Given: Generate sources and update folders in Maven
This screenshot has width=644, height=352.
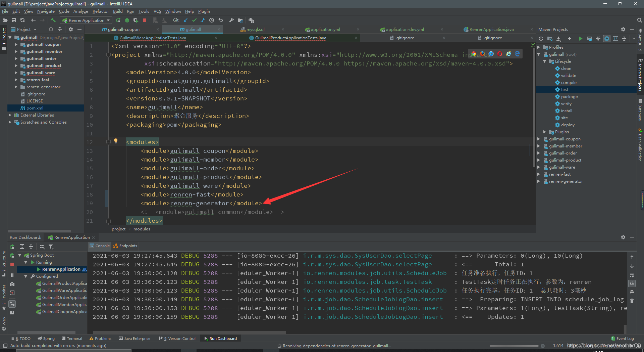Looking at the screenshot, I should [550, 39].
